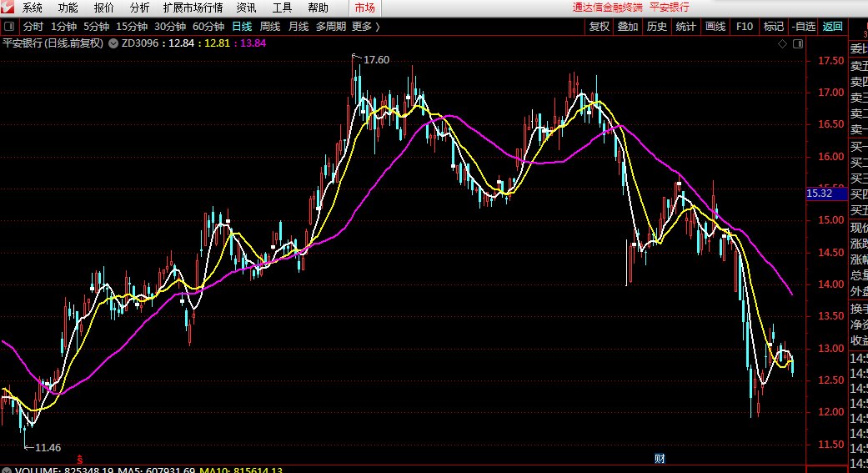Click the diamond icon at chart top-right
The image size is (868, 473).
coord(781,43)
